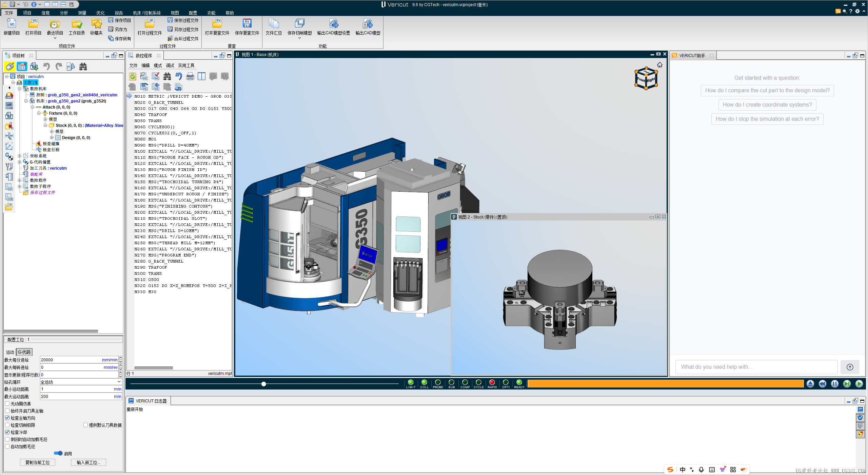Click rewind button in playback controls
This screenshot has height=475, width=868.
point(823,384)
